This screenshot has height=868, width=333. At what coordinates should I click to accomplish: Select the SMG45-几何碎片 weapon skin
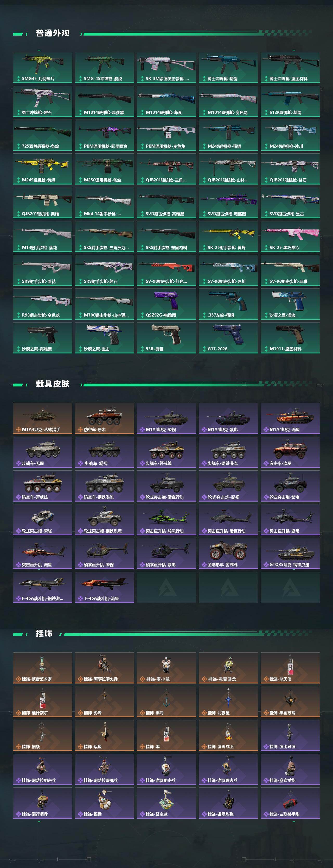(x=42, y=67)
